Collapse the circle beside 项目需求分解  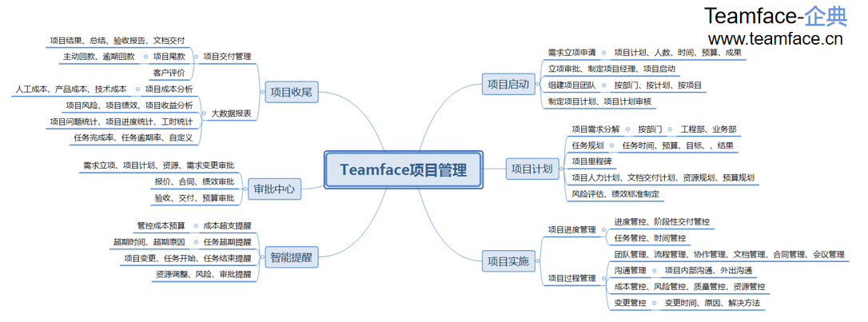tap(627, 129)
